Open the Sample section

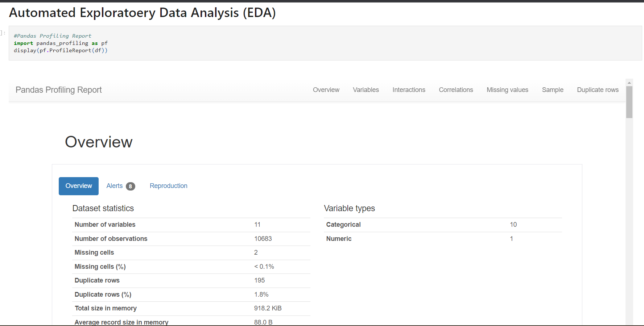553,90
